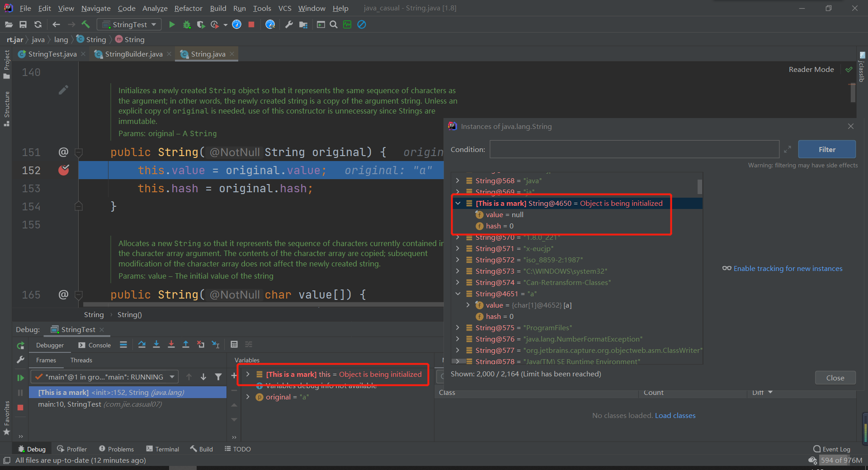Open the Terminal tool window
The width and height of the screenshot is (868, 470).
[x=163, y=449]
